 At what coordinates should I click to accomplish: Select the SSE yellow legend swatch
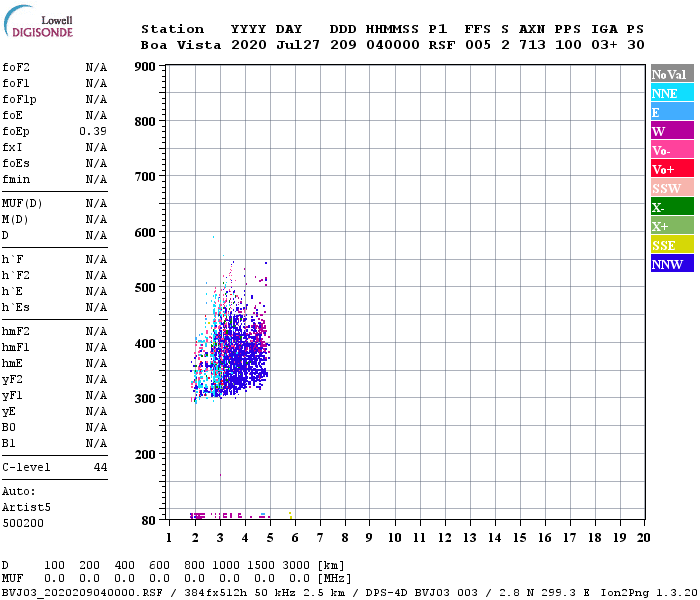672,245
